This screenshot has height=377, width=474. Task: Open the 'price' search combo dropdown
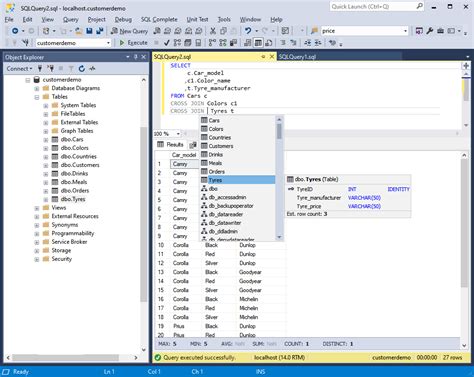405,31
